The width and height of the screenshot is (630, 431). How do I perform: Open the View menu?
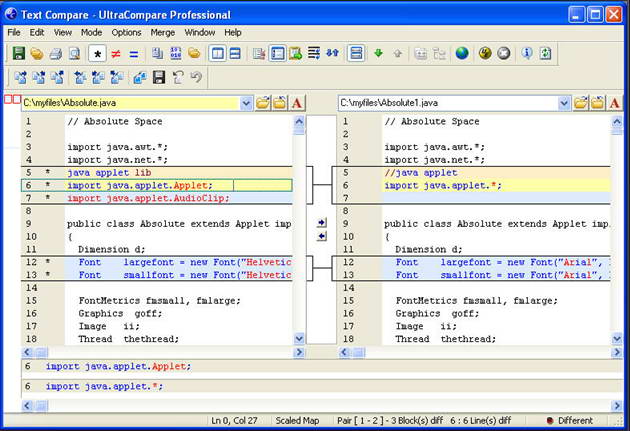(x=63, y=33)
